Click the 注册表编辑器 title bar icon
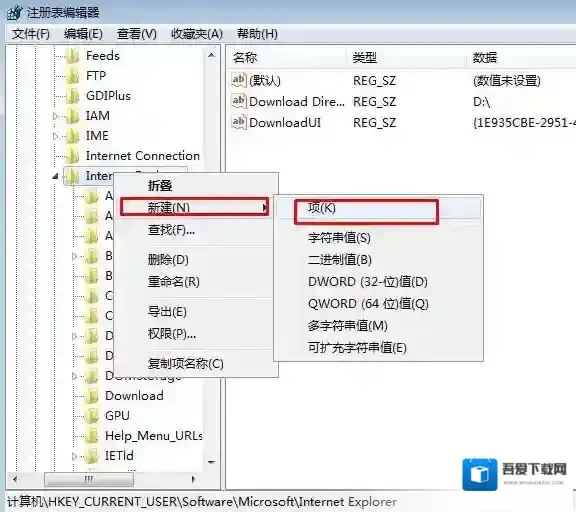This screenshot has height=512, width=576. point(15,12)
